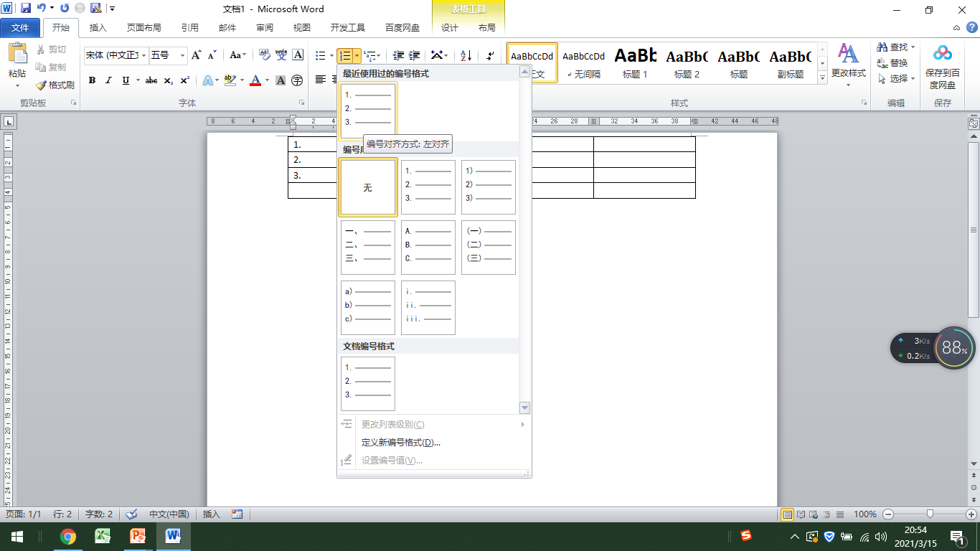Toggle Strikethrough formatting

[151, 80]
